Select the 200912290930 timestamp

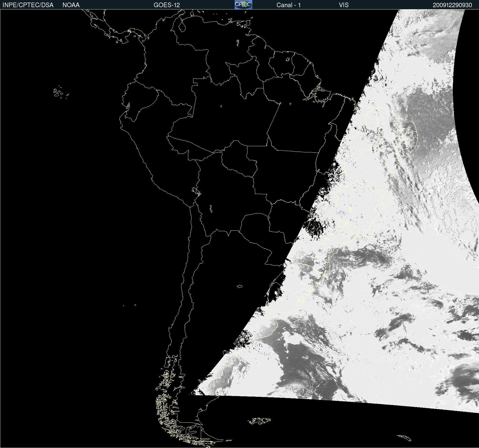pos(452,5)
